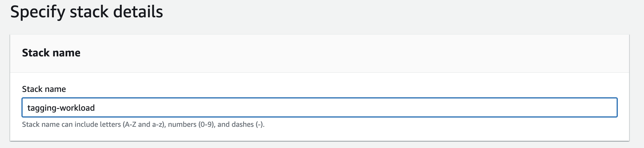Select the 'Stack name' field label

(44, 89)
